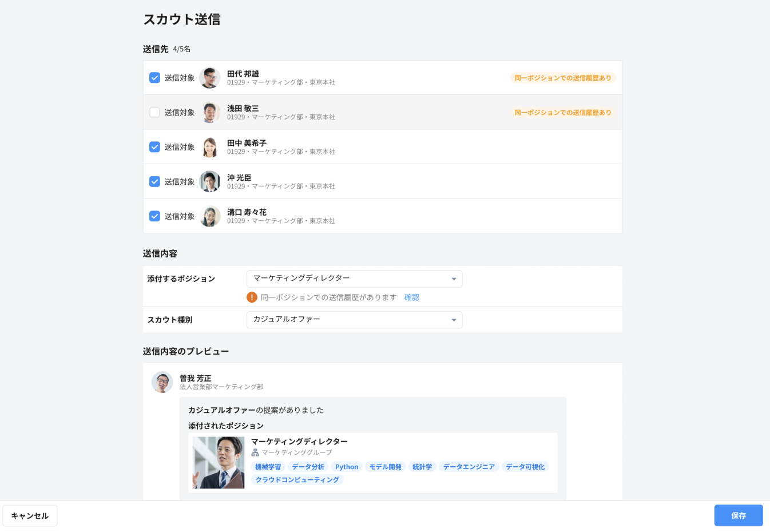Select the 機械学習 skill tag
Viewport: 770px width, 532px height.
(x=268, y=467)
